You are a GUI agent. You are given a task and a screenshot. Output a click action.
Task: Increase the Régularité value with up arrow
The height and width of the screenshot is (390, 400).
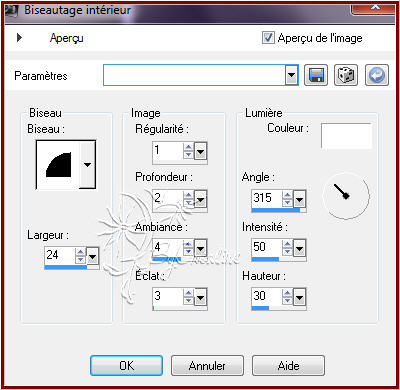pos(189,147)
